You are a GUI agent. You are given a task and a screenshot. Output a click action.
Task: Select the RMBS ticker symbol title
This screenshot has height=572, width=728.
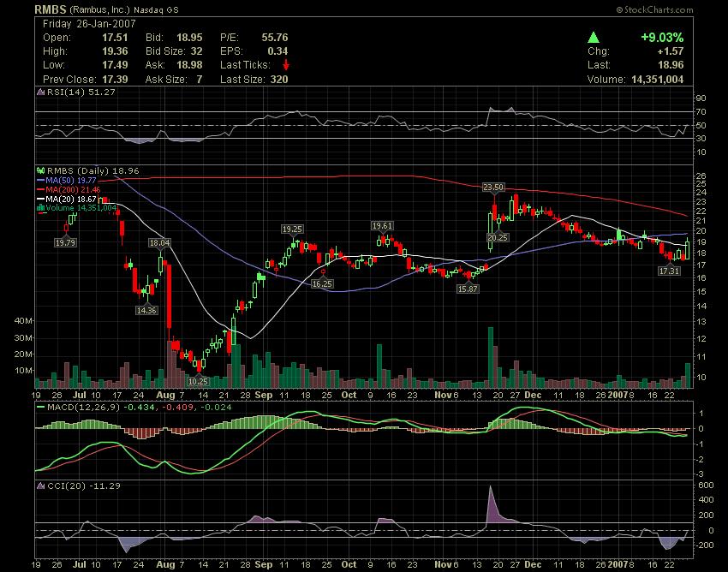click(51, 9)
